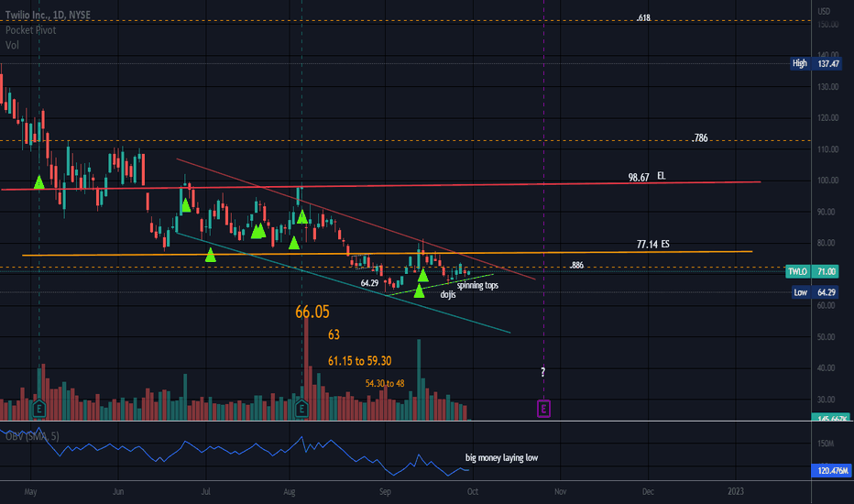
Task: Click the Jul label on time axis
Action: point(206,491)
